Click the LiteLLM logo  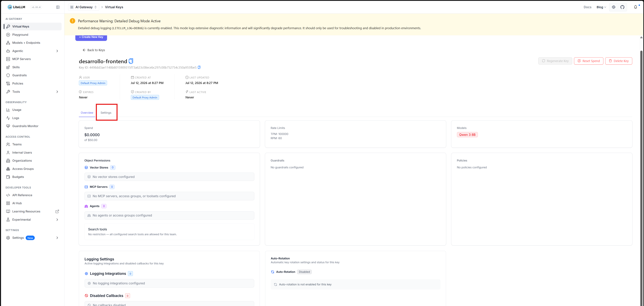[16, 7]
